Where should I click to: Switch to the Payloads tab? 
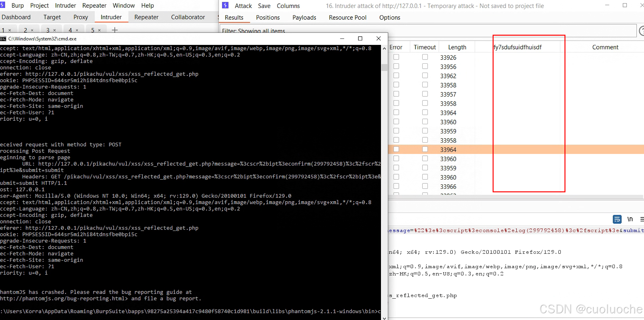point(304,18)
